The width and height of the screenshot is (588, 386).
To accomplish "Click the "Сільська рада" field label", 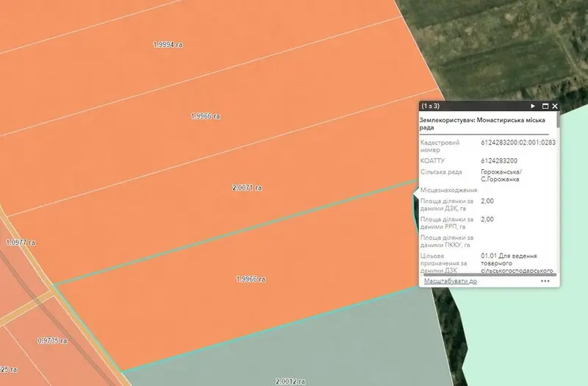I will point(441,172).
